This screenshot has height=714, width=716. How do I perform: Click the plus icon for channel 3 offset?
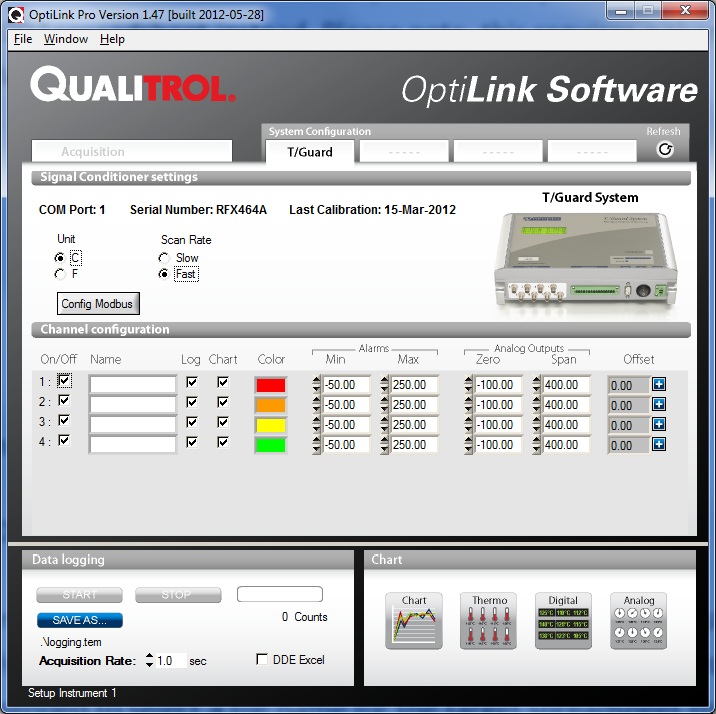659,424
